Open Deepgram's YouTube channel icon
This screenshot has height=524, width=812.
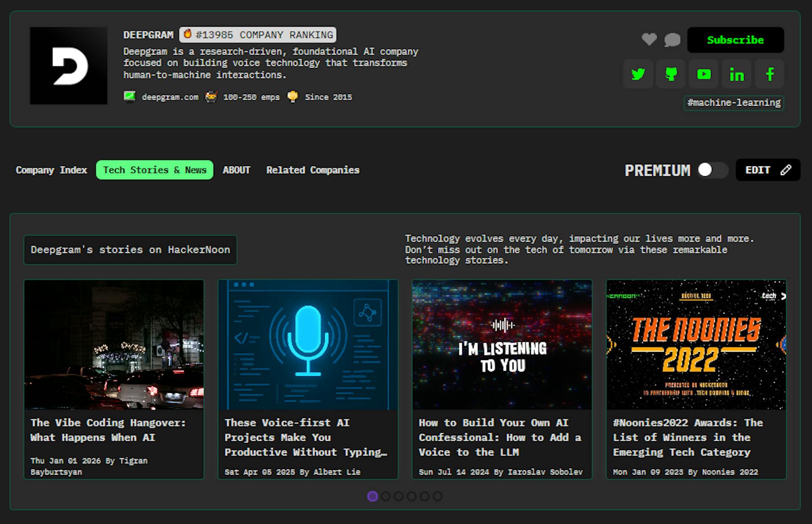[703, 74]
